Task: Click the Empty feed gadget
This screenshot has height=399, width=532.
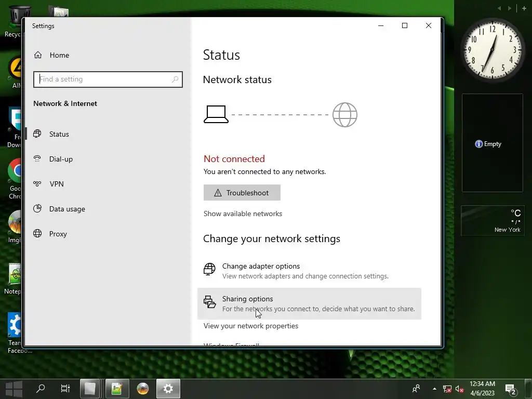Action: click(493, 143)
